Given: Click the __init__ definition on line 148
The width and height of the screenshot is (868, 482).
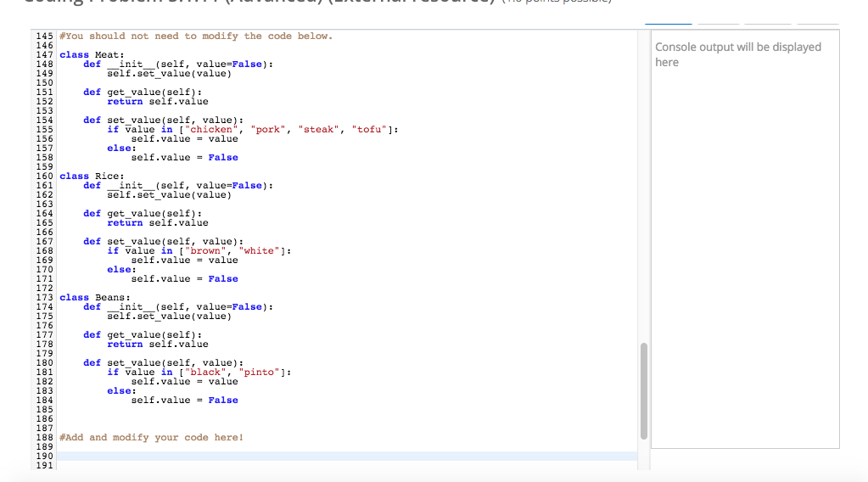Looking at the screenshot, I should [x=178, y=64].
